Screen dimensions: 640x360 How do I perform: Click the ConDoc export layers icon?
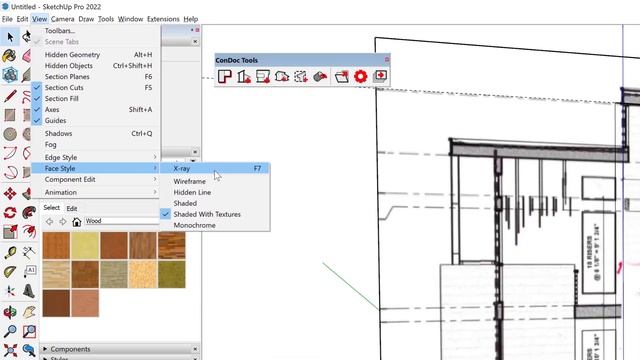(x=380, y=76)
